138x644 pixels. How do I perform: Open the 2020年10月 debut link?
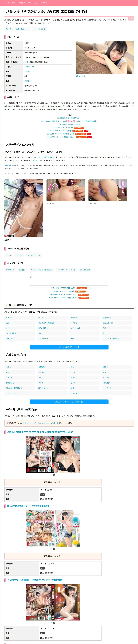(29, 67)
